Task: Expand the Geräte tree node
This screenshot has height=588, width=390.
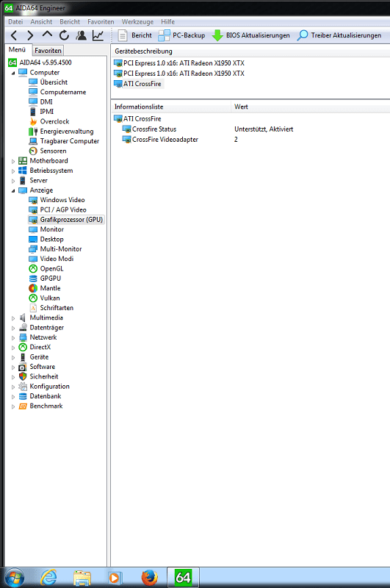Action: click(x=13, y=357)
